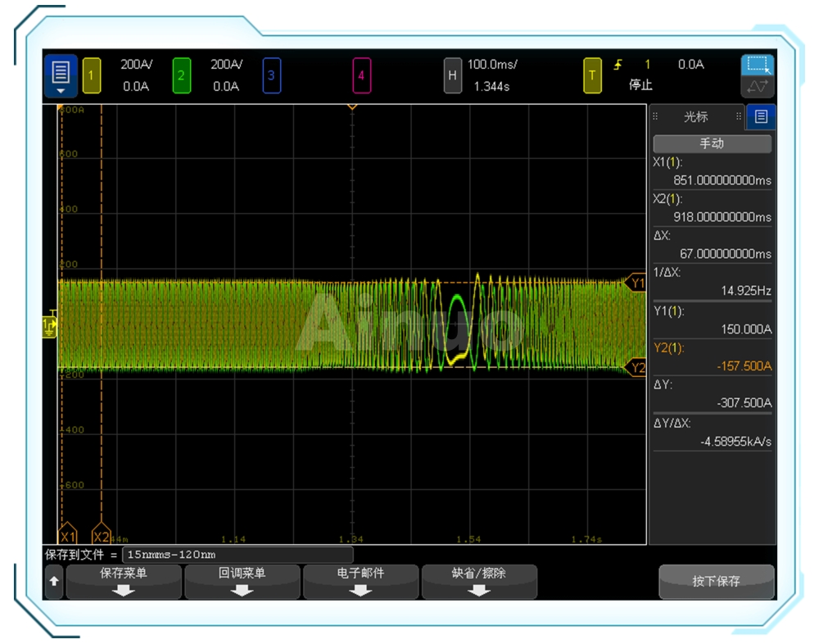
Task: Click the save filename field 15nmms-120nm
Action: coord(238,556)
